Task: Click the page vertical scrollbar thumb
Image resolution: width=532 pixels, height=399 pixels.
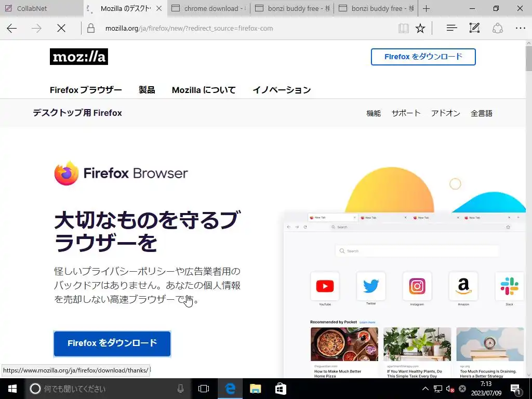Action: 528,58
